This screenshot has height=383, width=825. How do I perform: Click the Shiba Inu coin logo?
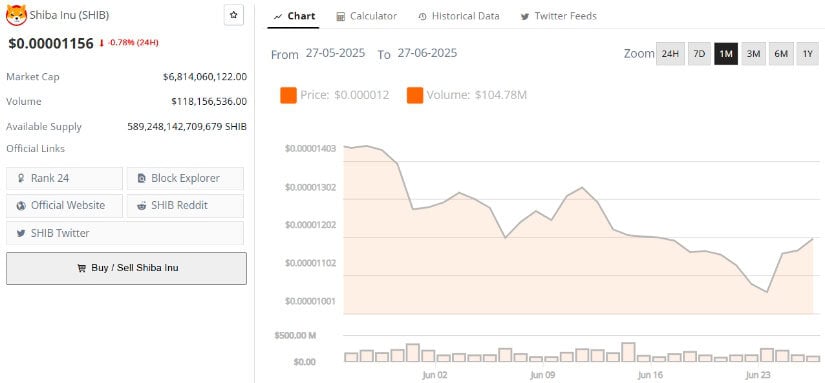point(16,15)
